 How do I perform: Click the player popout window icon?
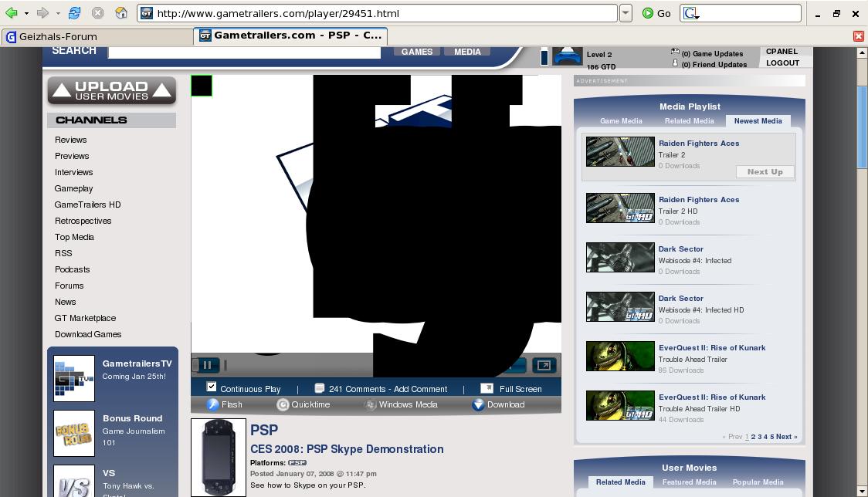544,365
